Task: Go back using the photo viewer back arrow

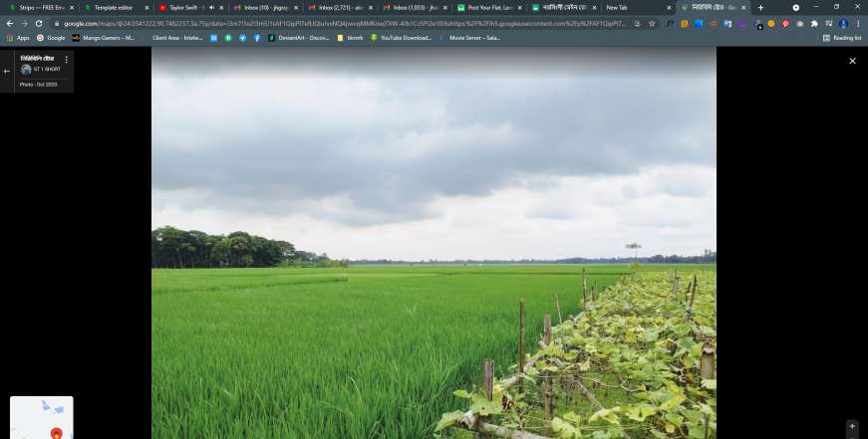Action: click(x=7, y=72)
